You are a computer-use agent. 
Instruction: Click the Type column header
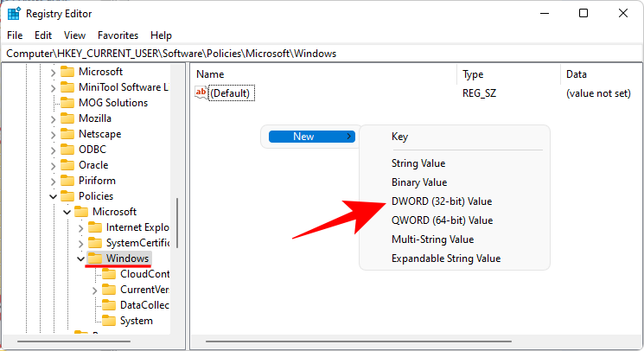[474, 74]
